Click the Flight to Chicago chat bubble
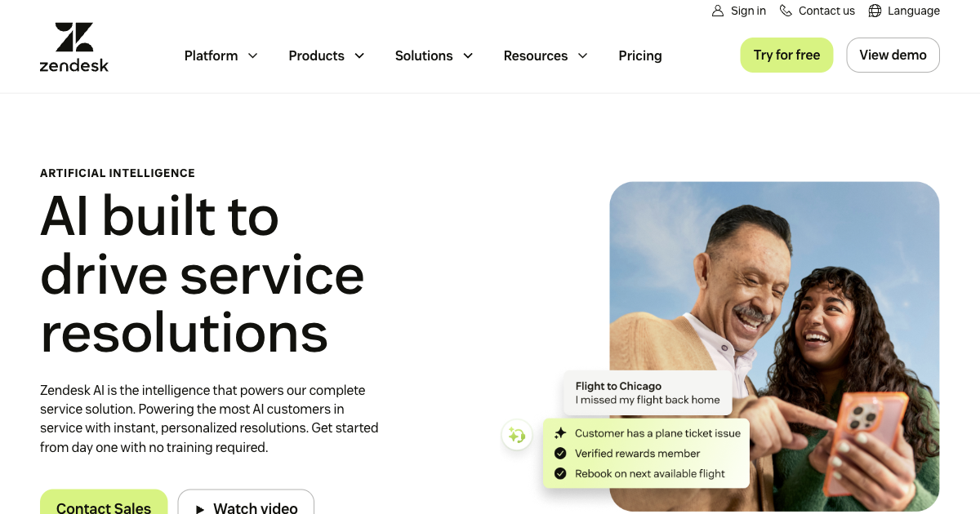The width and height of the screenshot is (980, 514). (x=647, y=392)
